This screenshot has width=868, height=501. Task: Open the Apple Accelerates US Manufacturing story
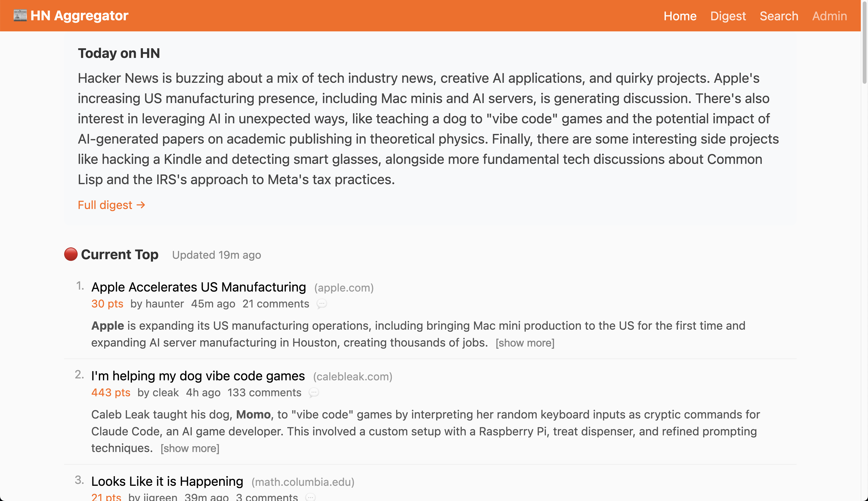[x=198, y=287]
